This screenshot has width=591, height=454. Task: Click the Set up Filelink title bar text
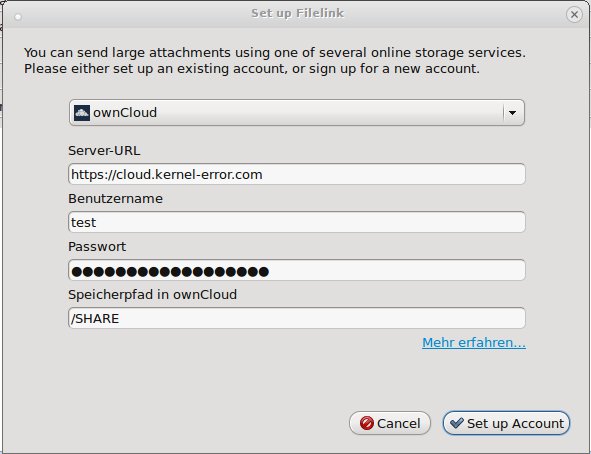click(x=297, y=13)
